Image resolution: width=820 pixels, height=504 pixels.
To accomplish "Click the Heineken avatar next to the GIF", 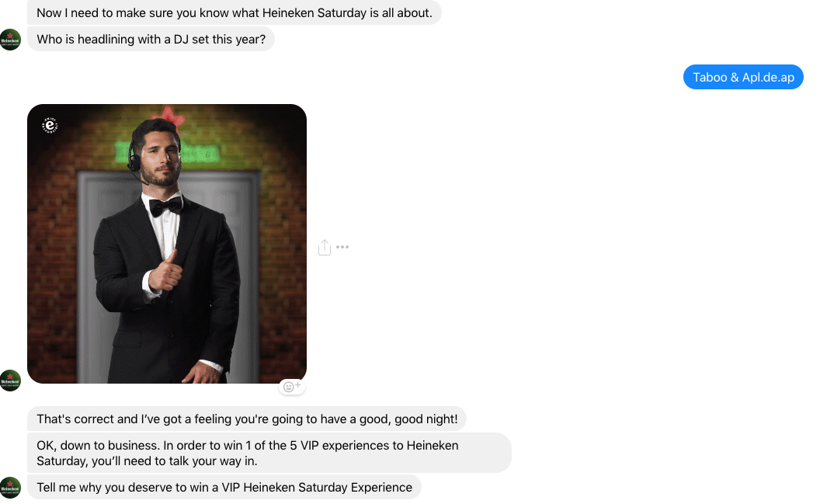I will pyautogui.click(x=10, y=381).
